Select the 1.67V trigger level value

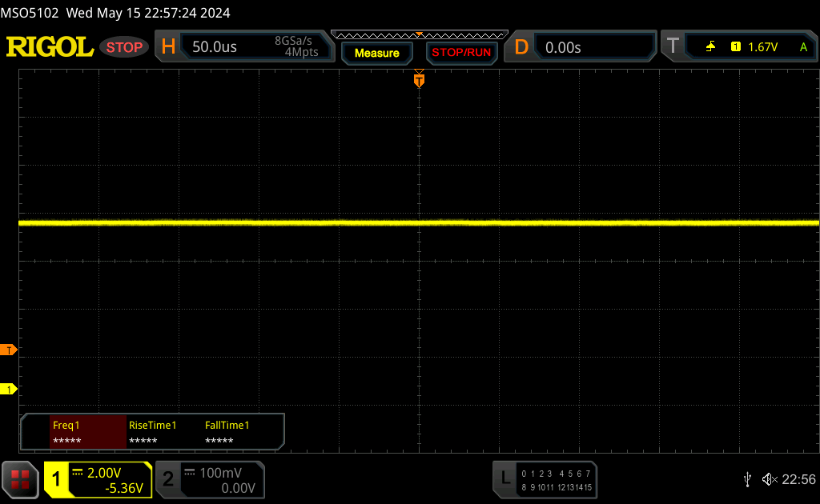[x=763, y=47]
